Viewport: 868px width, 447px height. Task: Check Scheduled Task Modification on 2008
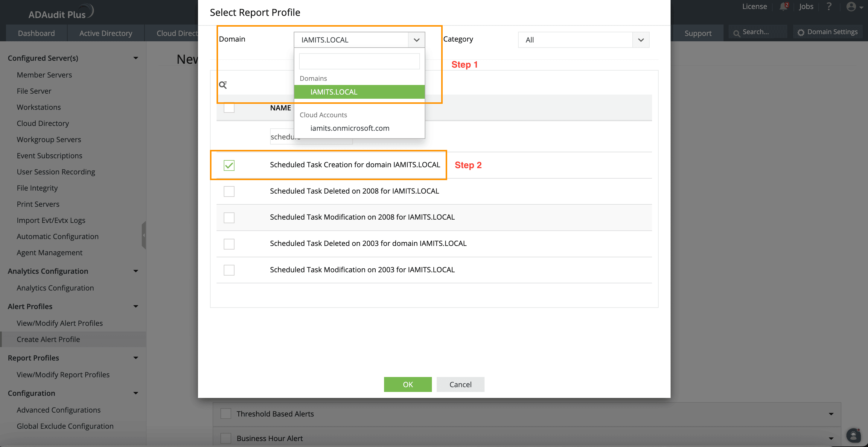(x=229, y=218)
